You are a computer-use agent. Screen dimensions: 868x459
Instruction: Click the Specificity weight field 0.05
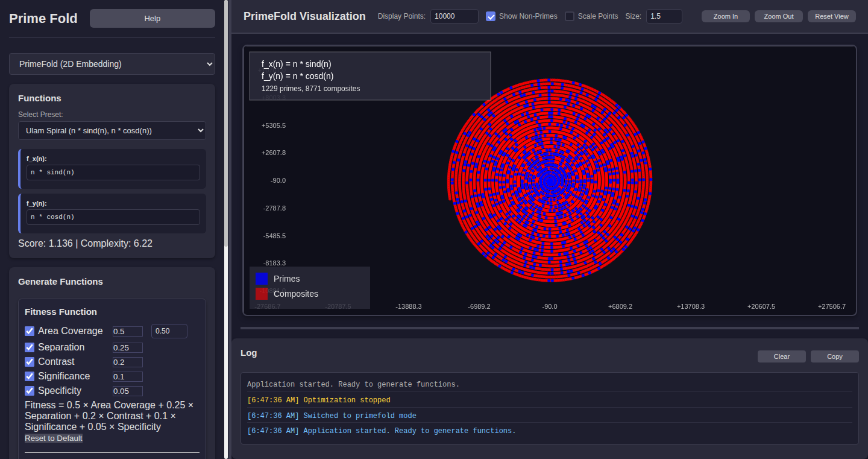pyautogui.click(x=128, y=391)
